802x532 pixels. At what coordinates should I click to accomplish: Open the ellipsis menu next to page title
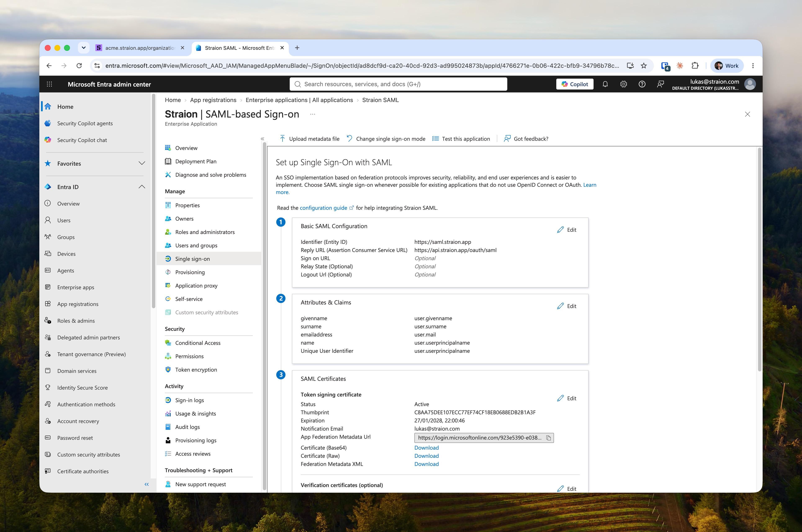click(312, 114)
